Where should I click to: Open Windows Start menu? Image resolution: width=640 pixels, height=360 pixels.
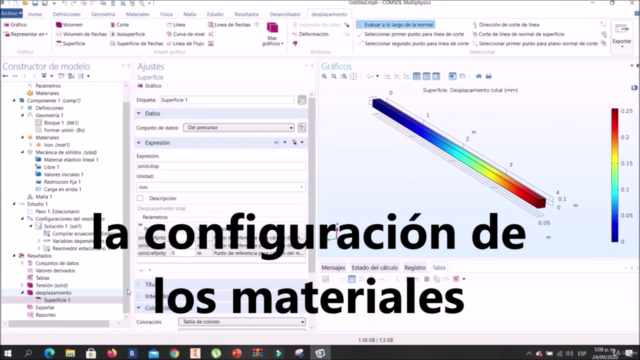click(x=7, y=353)
